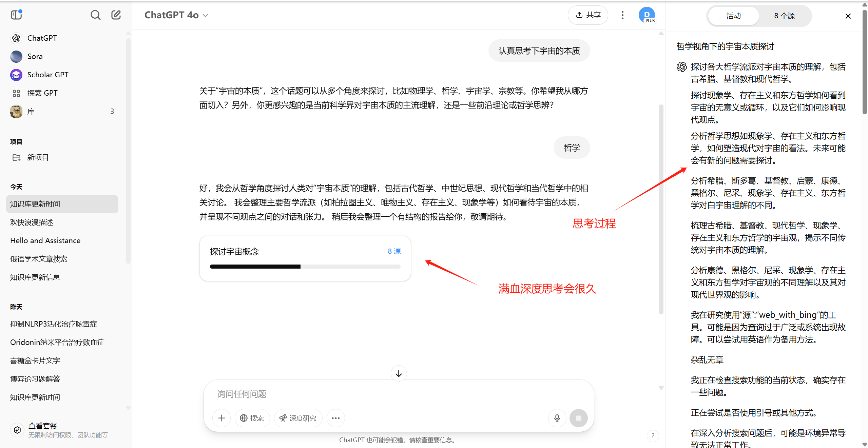Image resolution: width=868 pixels, height=448 pixels.
Task: Open chat Hello and Assistance
Action: point(62,241)
